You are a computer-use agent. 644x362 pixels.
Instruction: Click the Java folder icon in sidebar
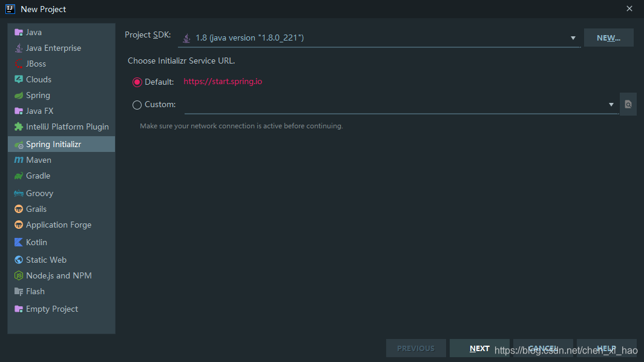point(19,33)
